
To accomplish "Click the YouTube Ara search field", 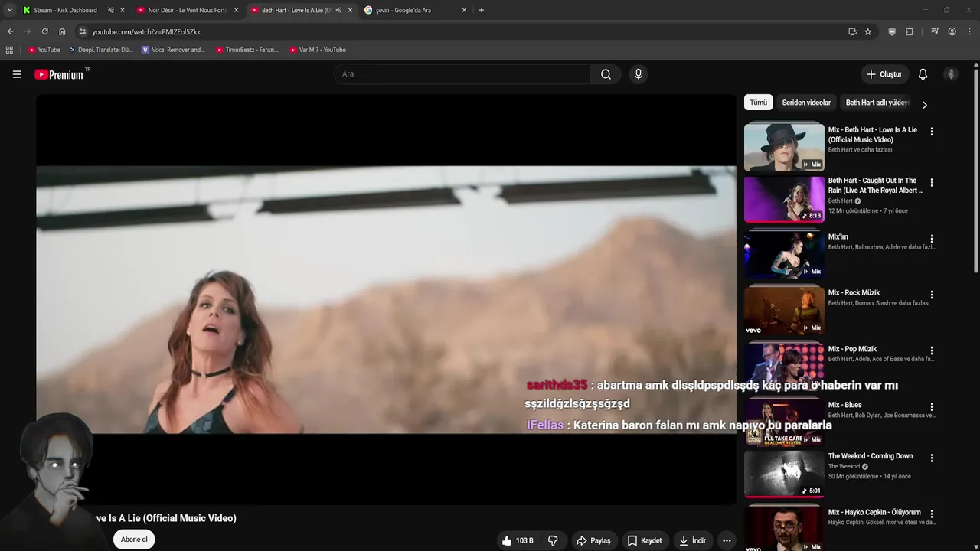I will (x=462, y=74).
